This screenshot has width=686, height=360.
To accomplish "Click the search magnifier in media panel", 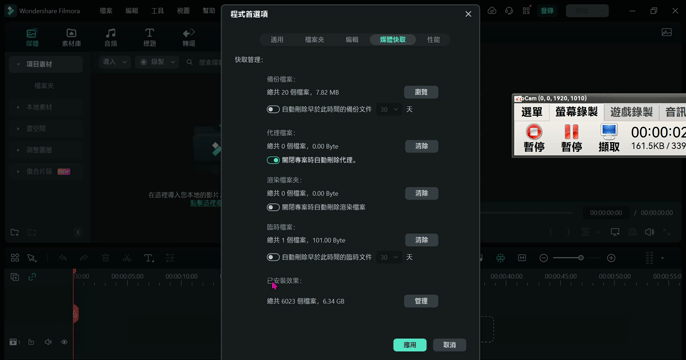I will 189,62.
